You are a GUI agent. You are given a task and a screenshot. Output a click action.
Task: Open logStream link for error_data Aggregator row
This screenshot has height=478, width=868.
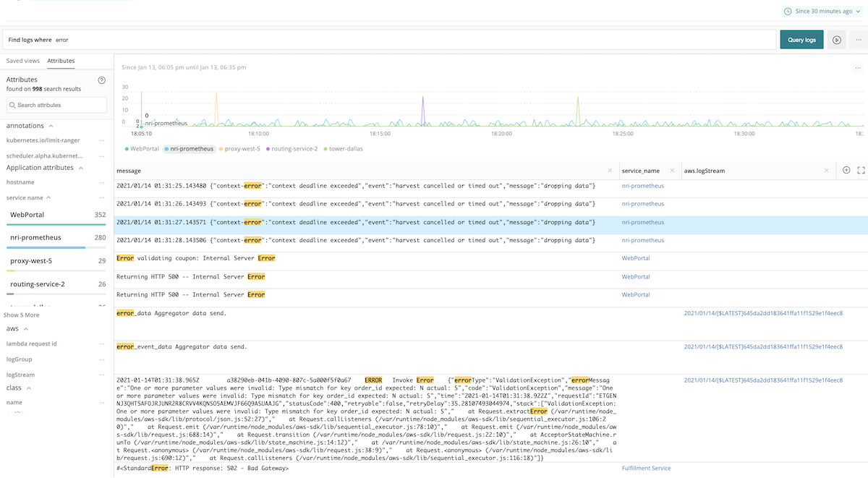763,313
